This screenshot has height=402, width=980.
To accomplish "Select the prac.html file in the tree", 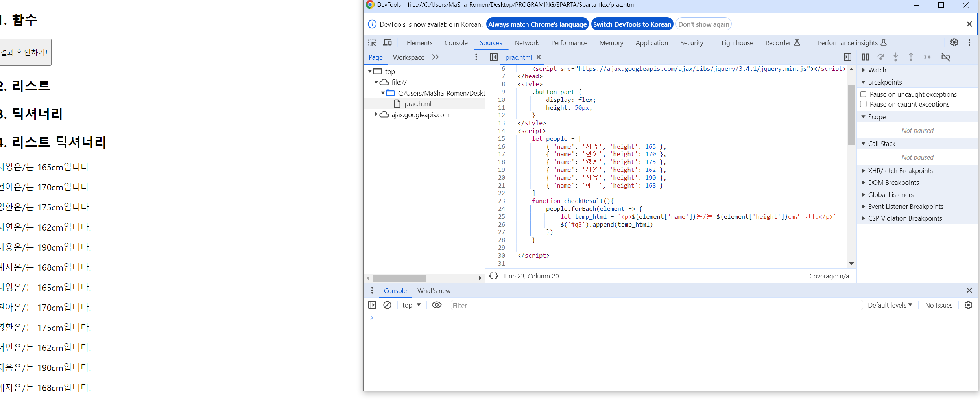I will tap(418, 104).
